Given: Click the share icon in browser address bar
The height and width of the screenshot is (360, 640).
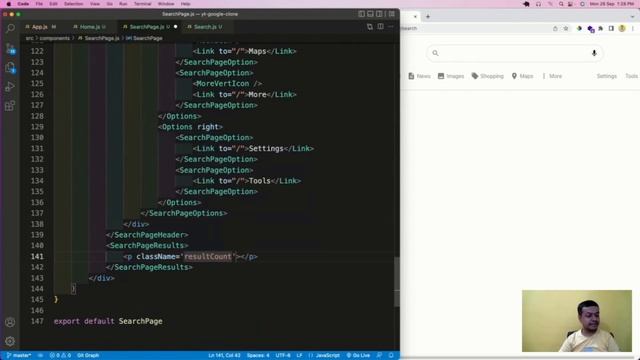Looking at the screenshot, I should click(555, 29).
